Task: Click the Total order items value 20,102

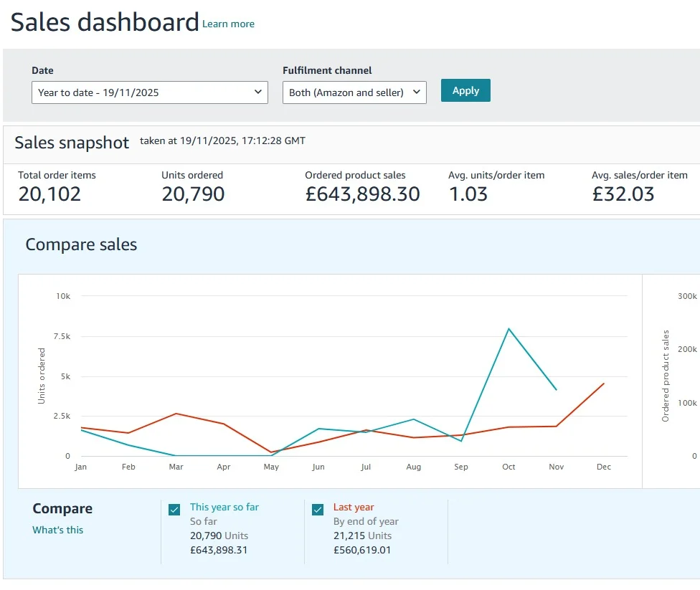Action: click(49, 194)
